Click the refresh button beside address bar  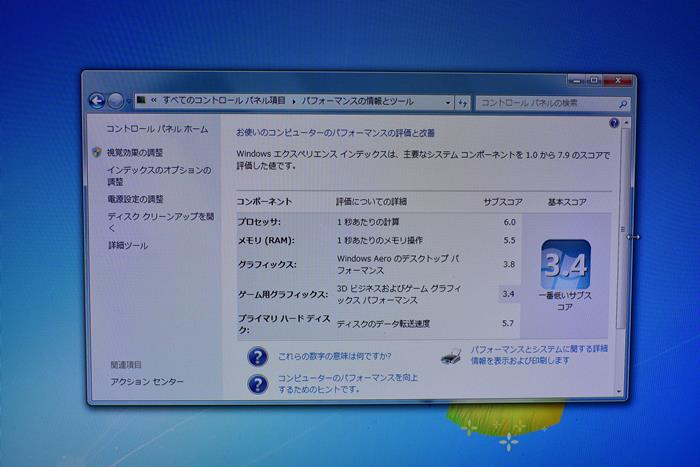[x=462, y=103]
